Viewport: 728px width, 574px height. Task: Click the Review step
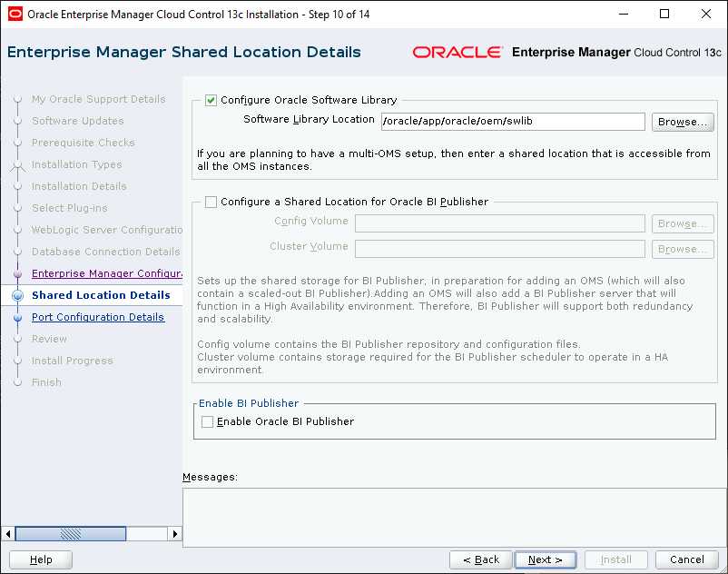[x=49, y=339]
